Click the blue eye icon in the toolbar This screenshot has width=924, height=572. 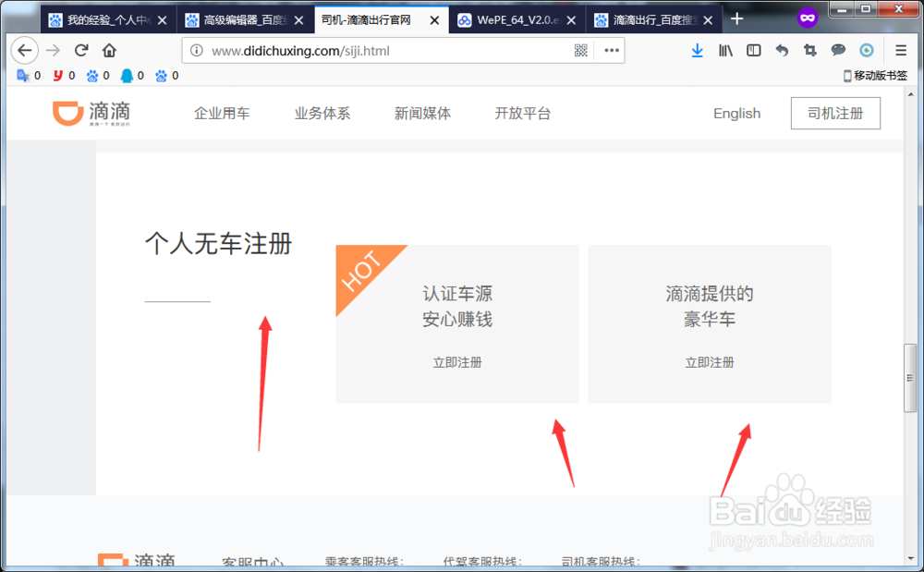(x=867, y=50)
